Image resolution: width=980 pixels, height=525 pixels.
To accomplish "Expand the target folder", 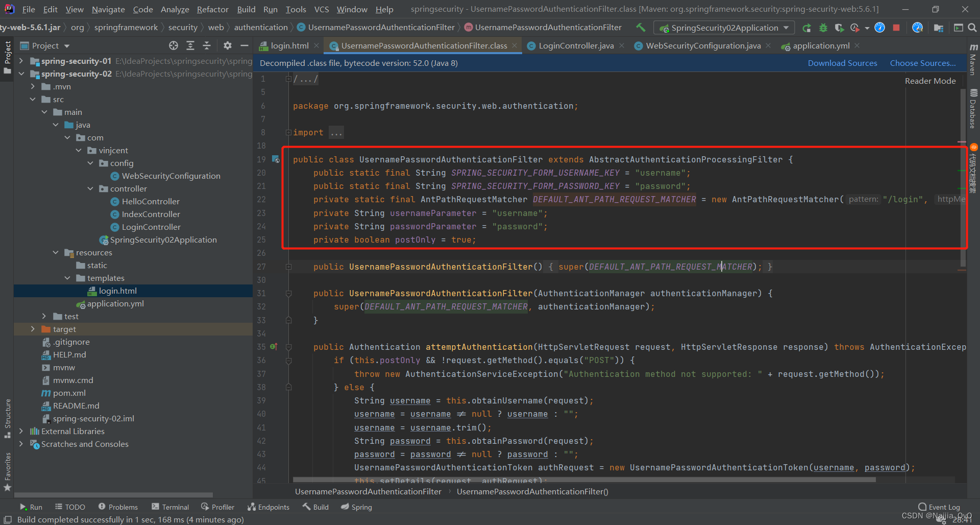I will coord(33,329).
